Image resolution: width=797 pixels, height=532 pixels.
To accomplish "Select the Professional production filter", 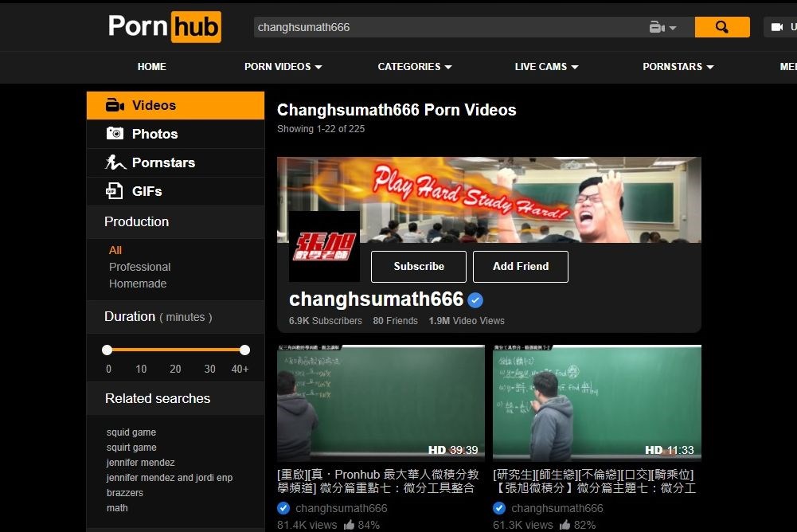I will [x=139, y=267].
